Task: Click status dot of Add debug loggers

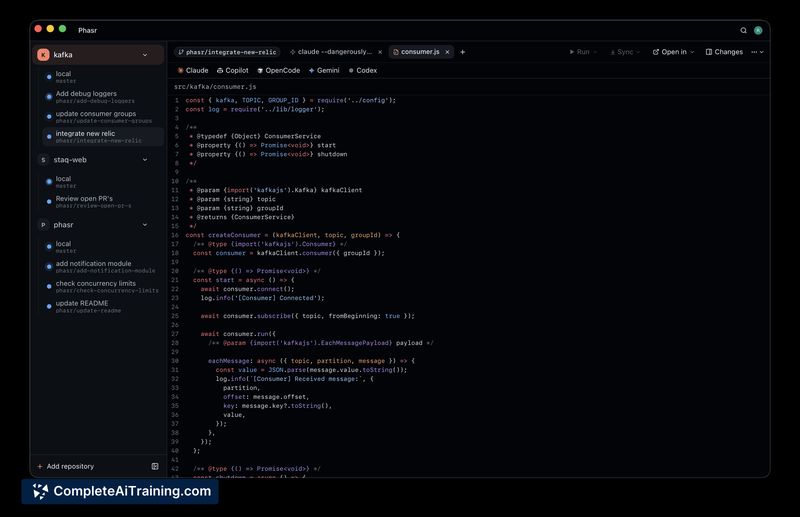Action: pyautogui.click(x=49, y=97)
